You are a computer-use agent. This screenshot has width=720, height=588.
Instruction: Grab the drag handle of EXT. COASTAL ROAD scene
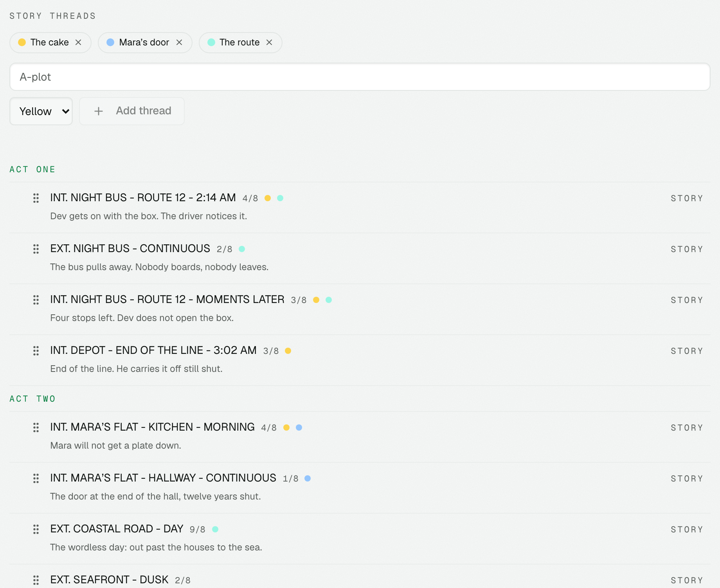point(36,529)
